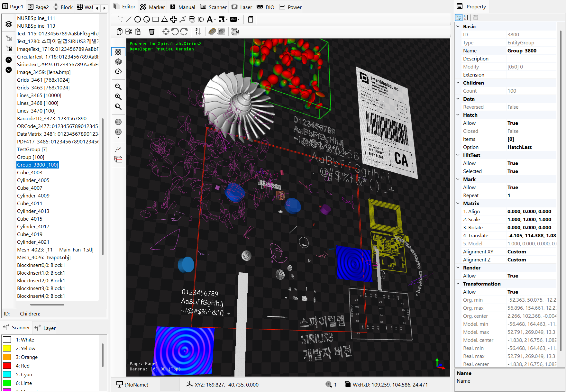Image resolution: width=566 pixels, height=392 pixels.
Task: Collapse the Matrix property category
Action: click(x=458, y=203)
